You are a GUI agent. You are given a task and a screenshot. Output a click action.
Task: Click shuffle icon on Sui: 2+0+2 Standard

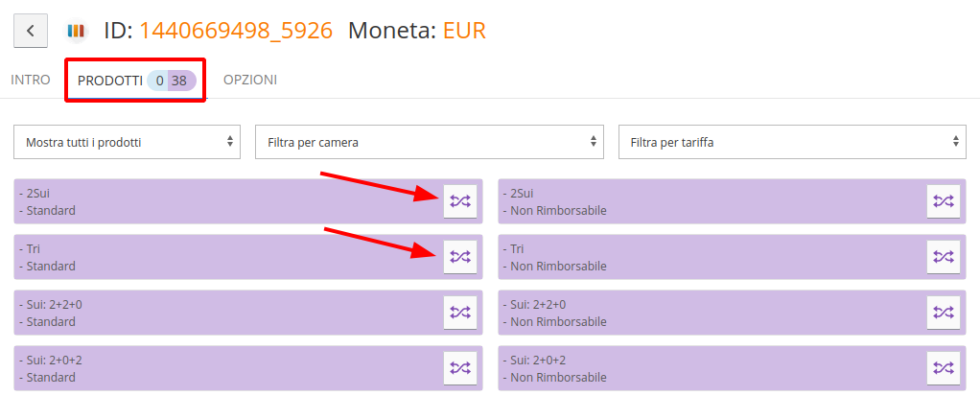tap(460, 368)
